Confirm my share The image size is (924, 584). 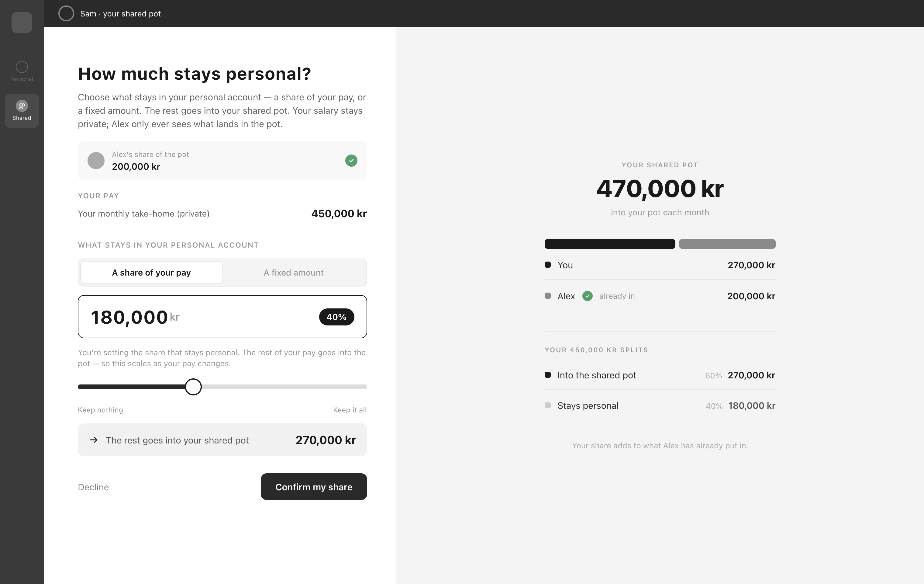[313, 487]
